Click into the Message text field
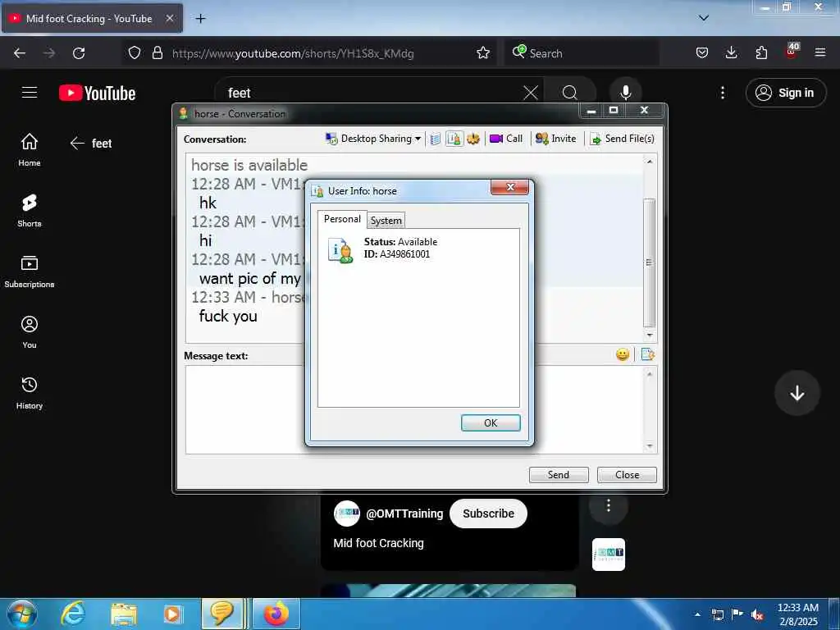This screenshot has height=630, width=840. 415,410
